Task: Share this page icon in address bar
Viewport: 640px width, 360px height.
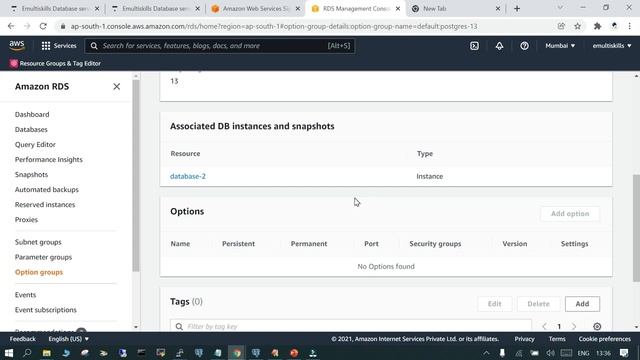Action: coord(561,26)
